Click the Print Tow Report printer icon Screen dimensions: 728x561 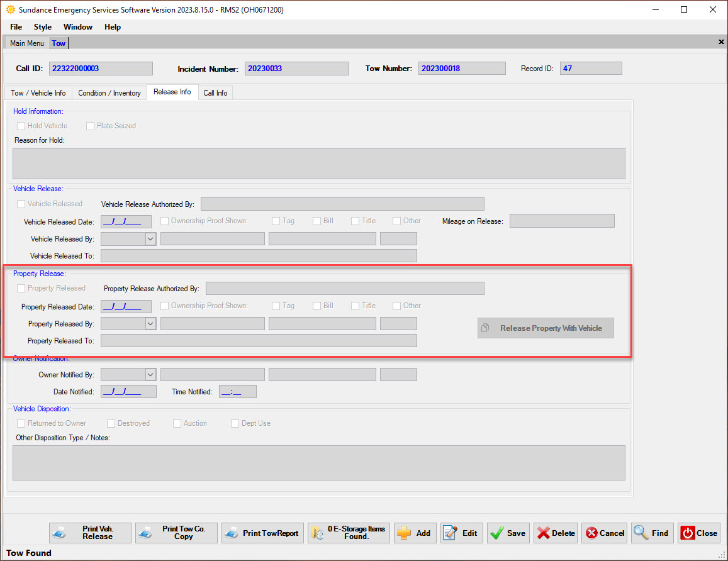(x=232, y=533)
